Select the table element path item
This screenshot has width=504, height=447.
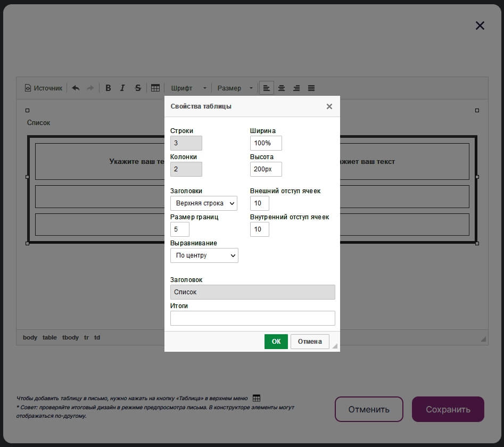(49, 337)
